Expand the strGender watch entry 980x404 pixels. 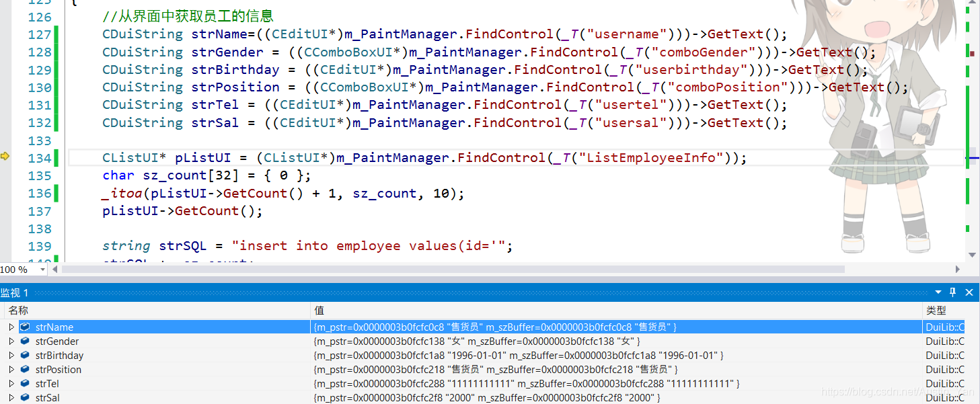[x=11, y=341]
